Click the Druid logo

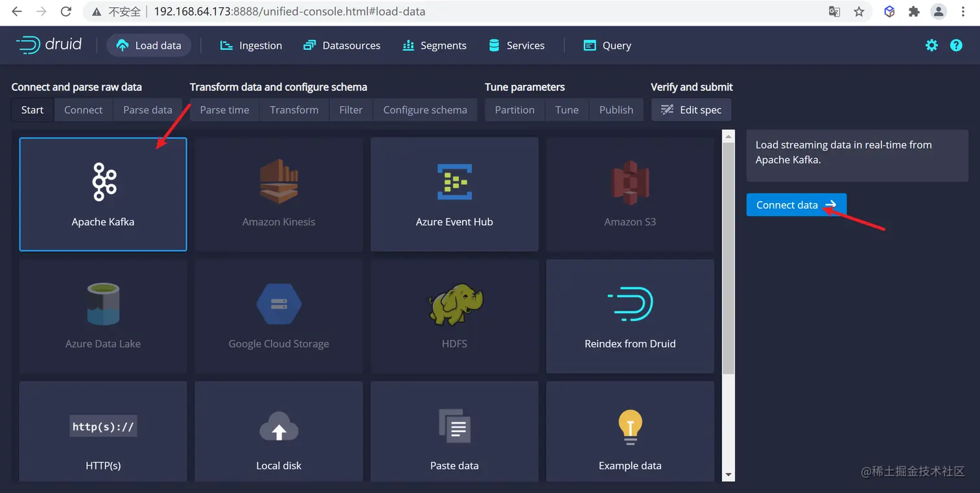click(49, 45)
